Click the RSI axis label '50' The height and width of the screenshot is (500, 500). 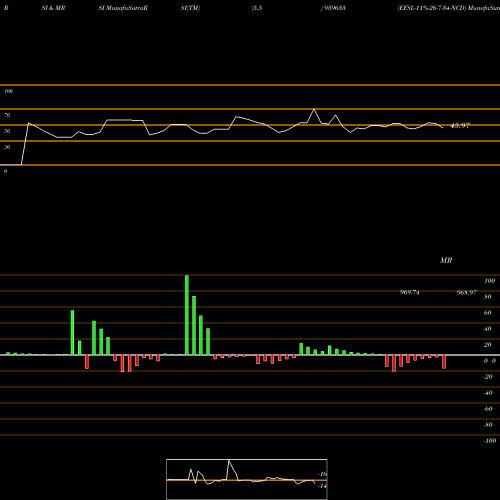coord(7,131)
